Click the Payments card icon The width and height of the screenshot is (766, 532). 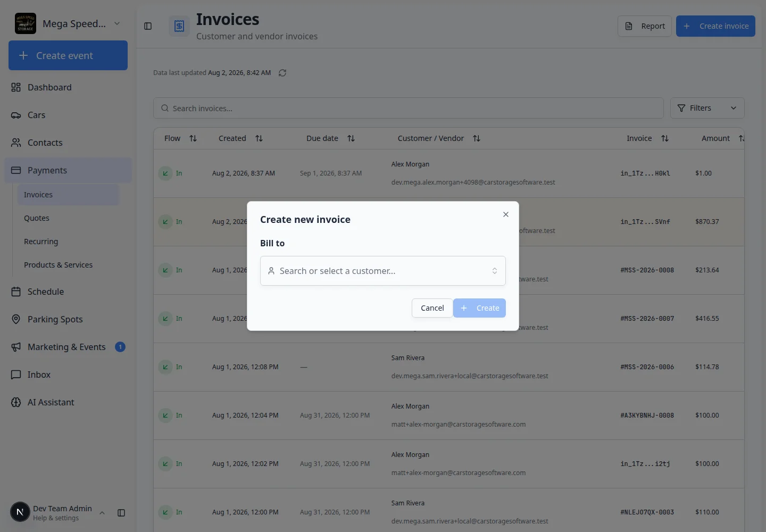16,170
